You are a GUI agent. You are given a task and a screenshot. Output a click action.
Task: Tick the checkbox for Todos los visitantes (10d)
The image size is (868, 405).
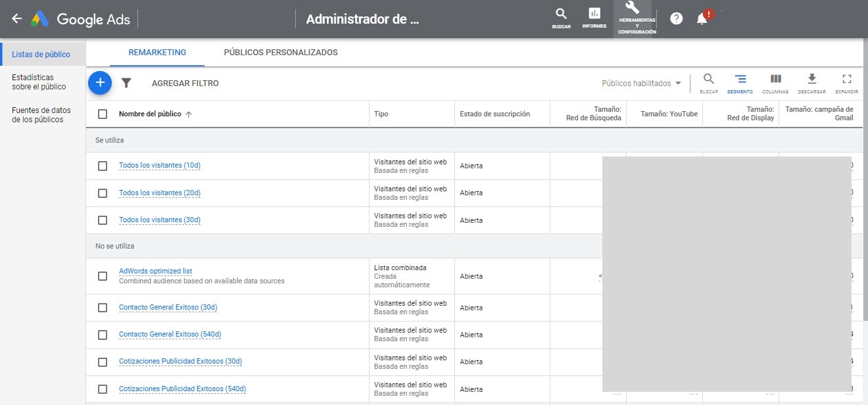point(103,166)
